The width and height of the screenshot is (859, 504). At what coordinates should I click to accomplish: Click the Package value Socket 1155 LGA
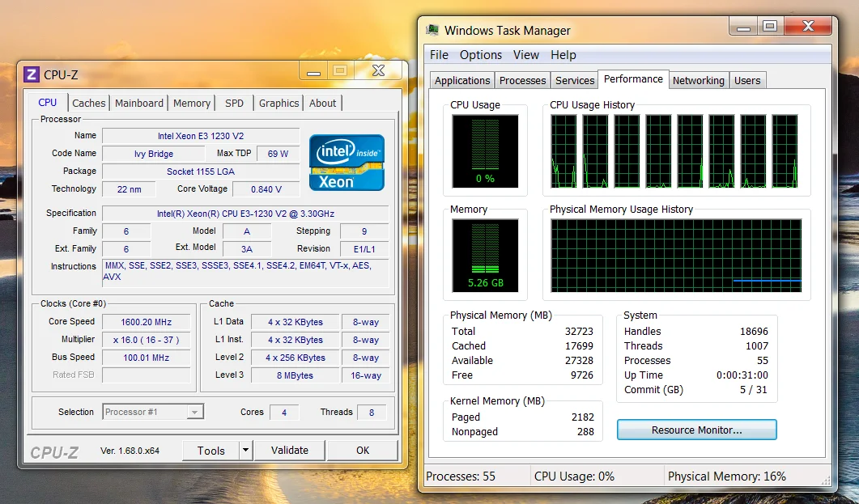pyautogui.click(x=201, y=172)
